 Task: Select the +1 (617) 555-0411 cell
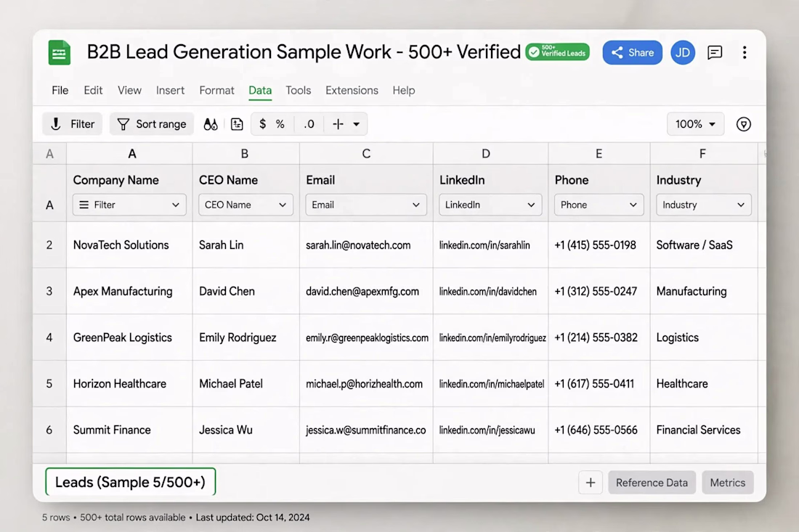(x=599, y=384)
